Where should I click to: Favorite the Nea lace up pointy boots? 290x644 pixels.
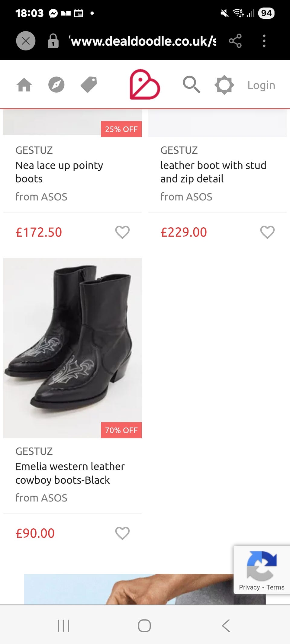(x=122, y=232)
